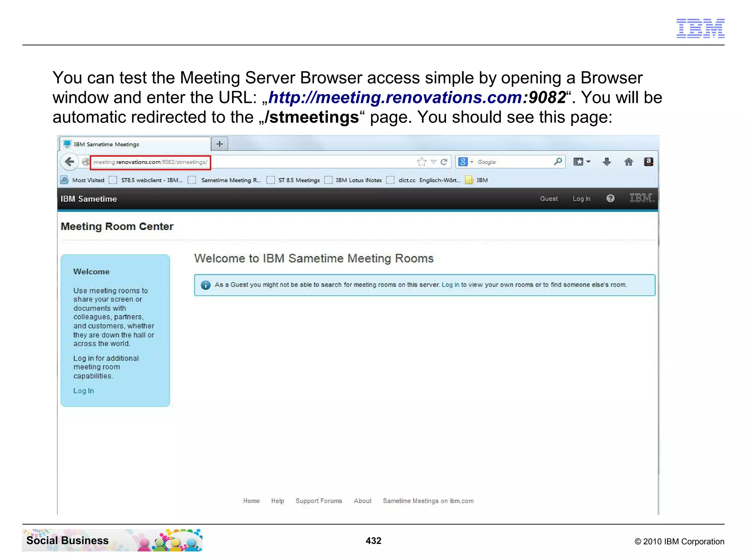This screenshot has height=560, width=747.
Task: Click the browser back arrow button
Action: coord(69,162)
